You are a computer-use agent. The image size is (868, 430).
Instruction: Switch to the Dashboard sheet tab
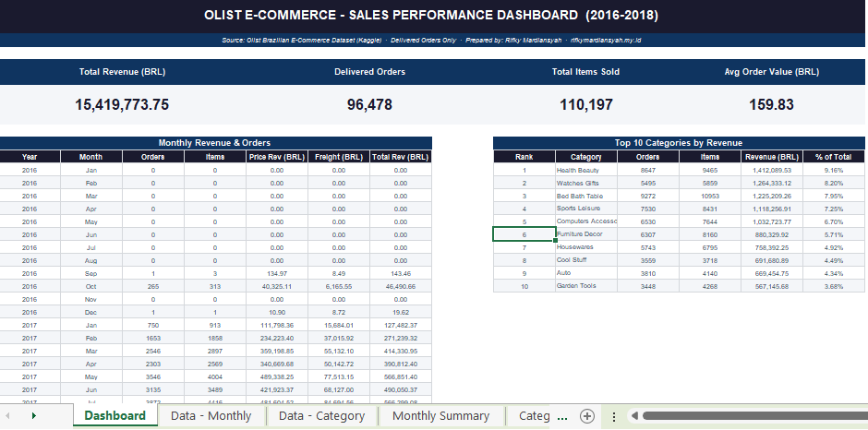[115, 415]
